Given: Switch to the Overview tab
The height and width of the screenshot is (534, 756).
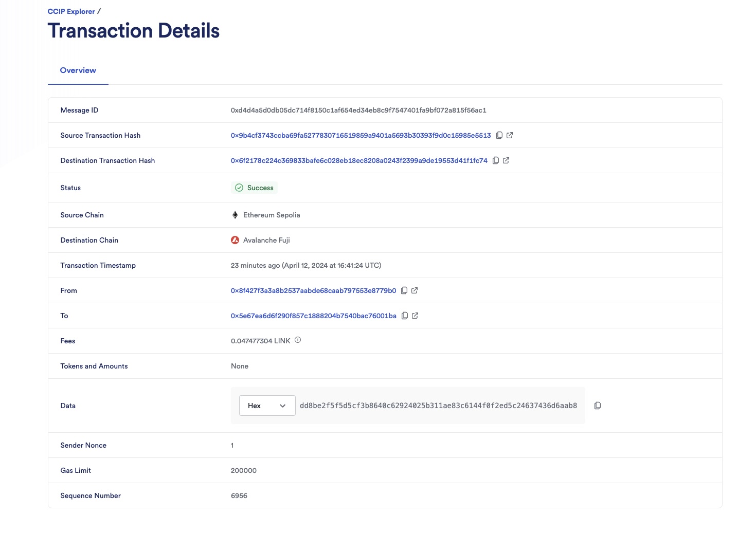Looking at the screenshot, I should (x=78, y=70).
